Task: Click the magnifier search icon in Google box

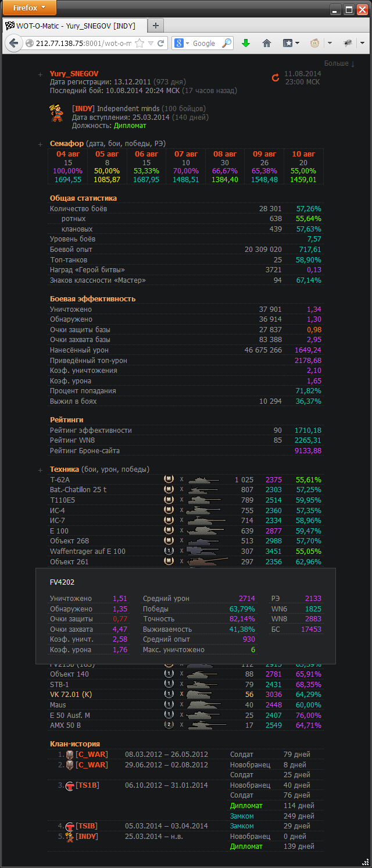Action: [227, 43]
